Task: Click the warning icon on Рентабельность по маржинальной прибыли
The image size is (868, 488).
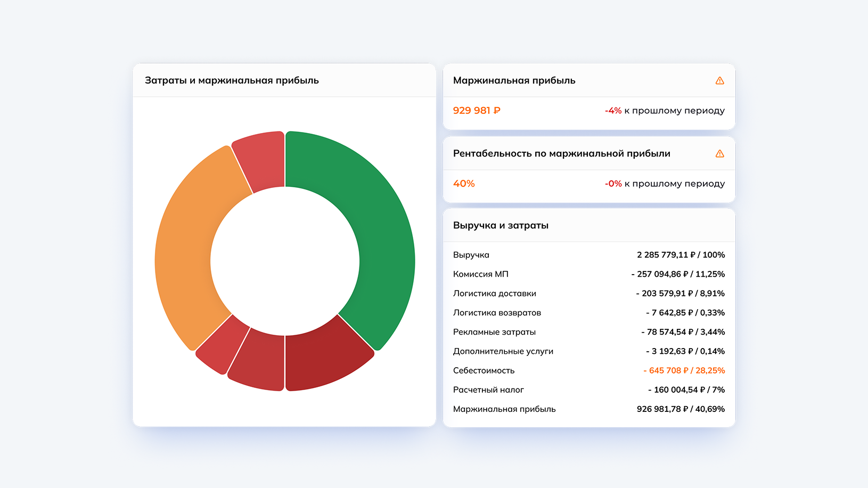Action: (x=720, y=153)
